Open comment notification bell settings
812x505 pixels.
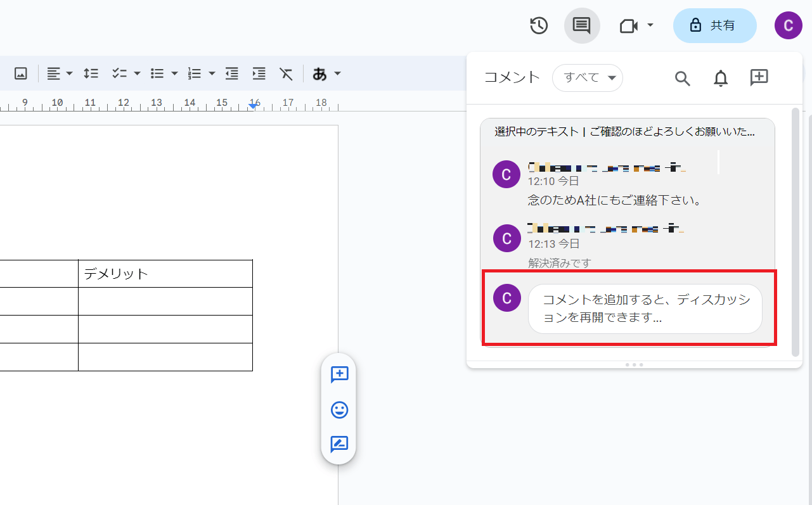(x=721, y=78)
